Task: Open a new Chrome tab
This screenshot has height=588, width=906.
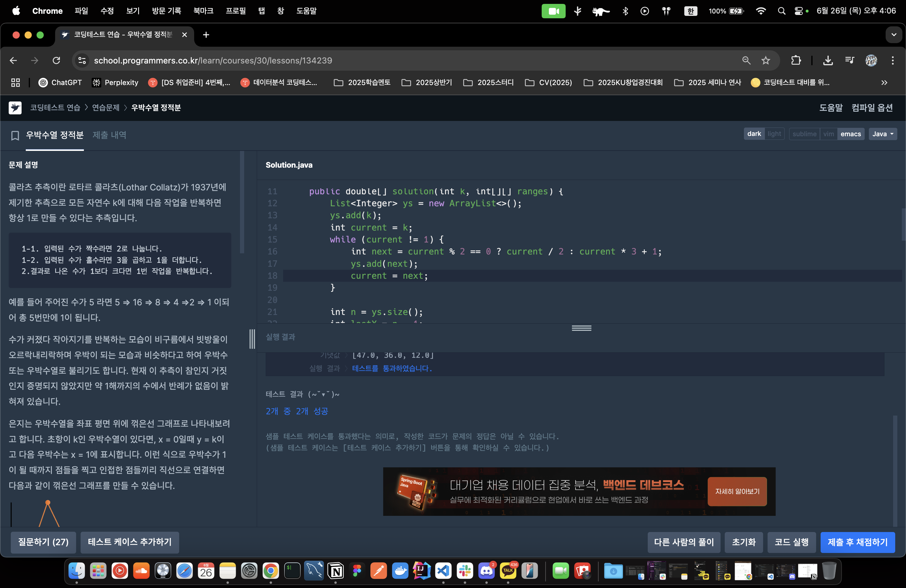Action: [206, 35]
